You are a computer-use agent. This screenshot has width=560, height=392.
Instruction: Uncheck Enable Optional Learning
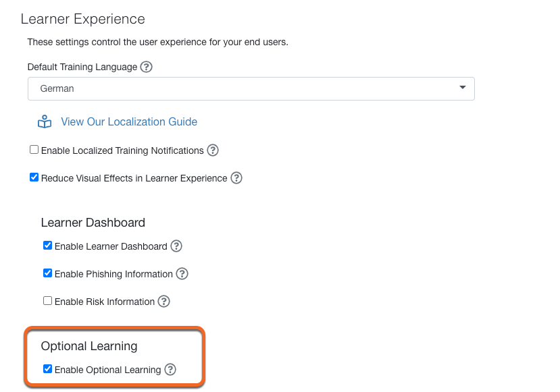47,368
